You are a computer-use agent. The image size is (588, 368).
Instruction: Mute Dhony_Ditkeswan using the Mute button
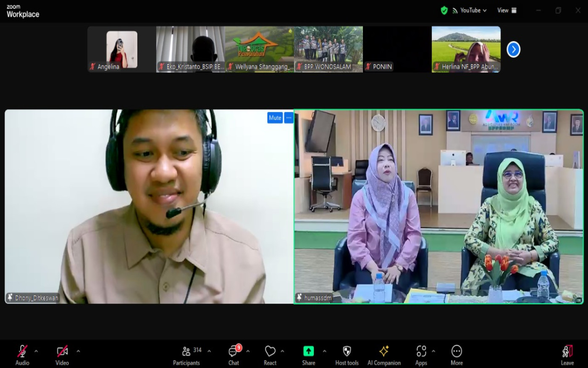pos(275,118)
